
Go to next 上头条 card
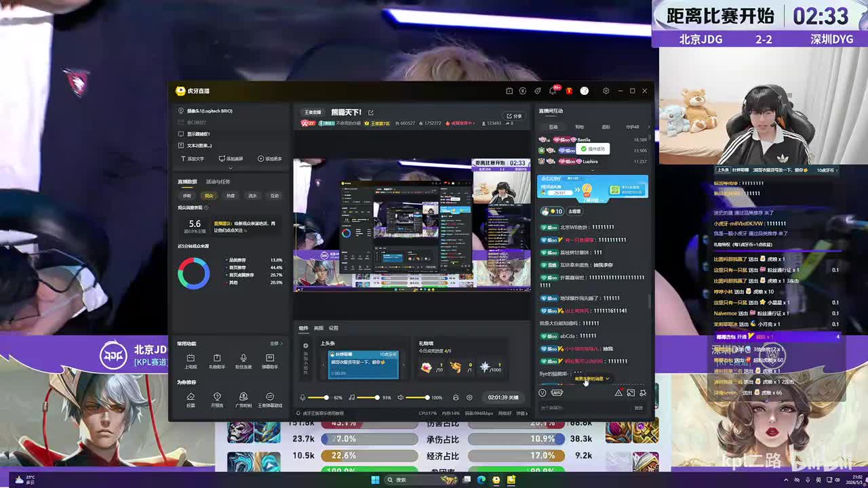(403, 365)
